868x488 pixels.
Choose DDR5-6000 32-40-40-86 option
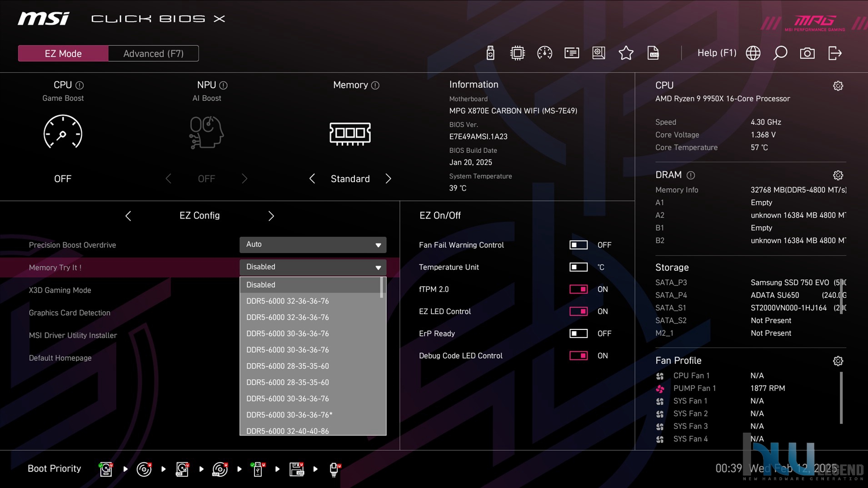[x=310, y=431]
